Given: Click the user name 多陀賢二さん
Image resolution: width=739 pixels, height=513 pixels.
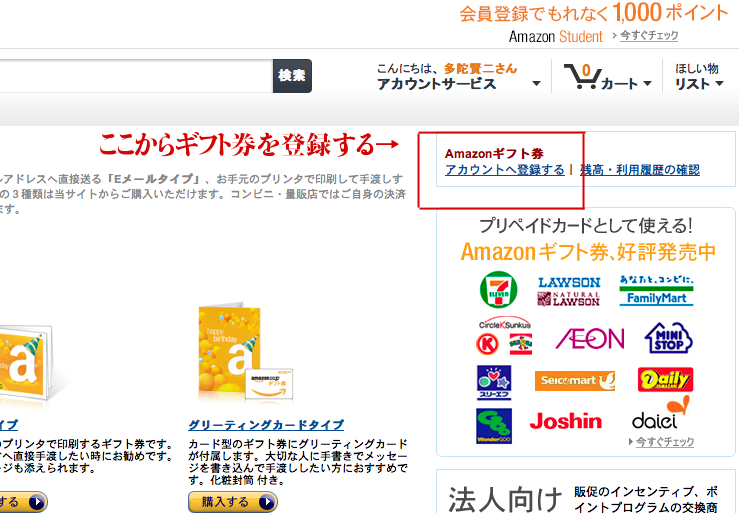Looking at the screenshot, I should (x=480, y=69).
